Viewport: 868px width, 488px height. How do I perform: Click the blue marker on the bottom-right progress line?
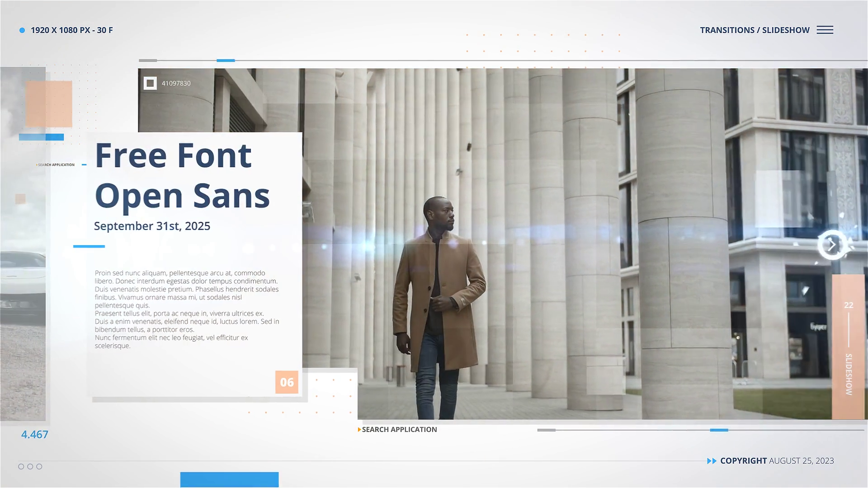719,430
